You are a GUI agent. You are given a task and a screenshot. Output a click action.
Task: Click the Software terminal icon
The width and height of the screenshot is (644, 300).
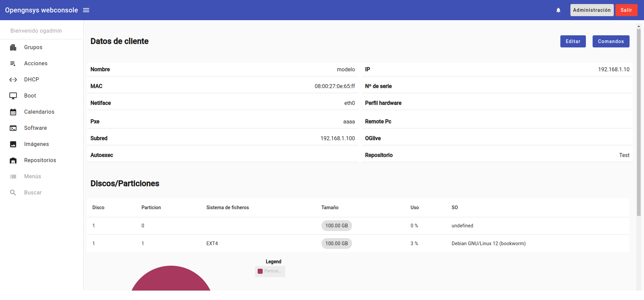tap(13, 128)
